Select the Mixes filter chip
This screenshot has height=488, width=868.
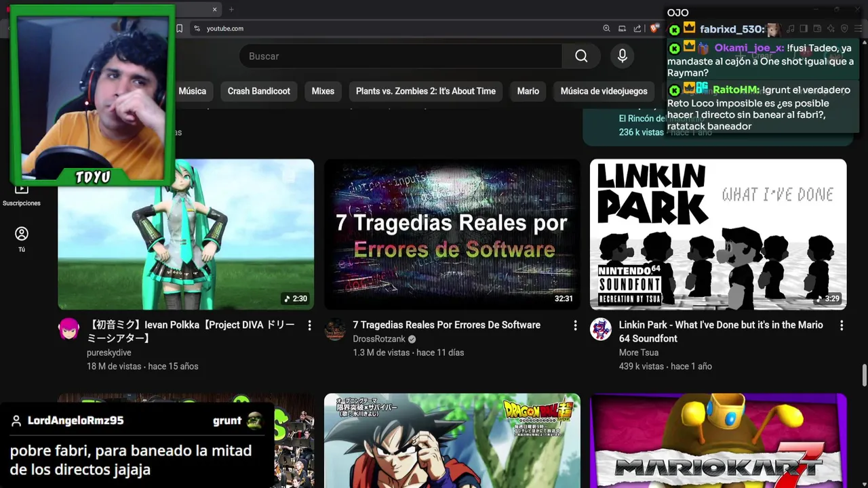(323, 91)
